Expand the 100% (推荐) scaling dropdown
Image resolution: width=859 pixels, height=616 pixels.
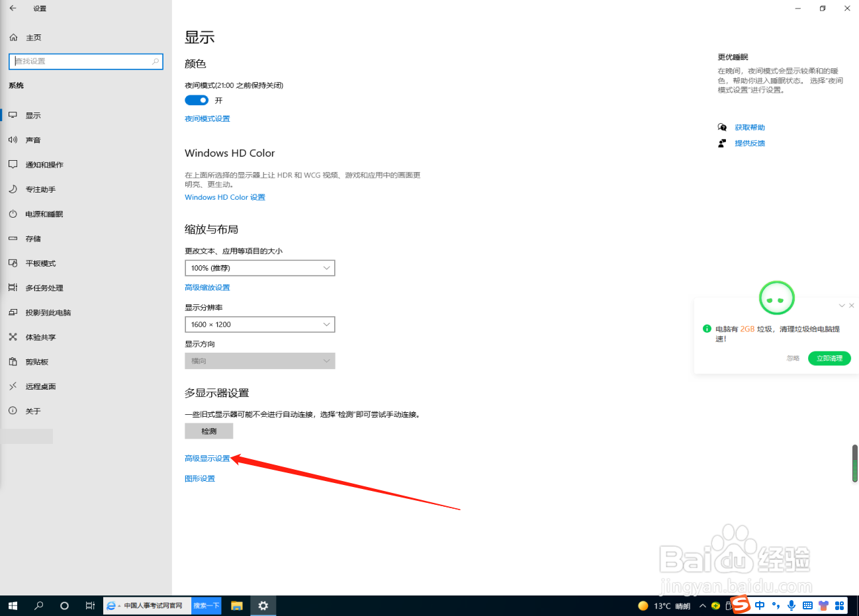[260, 268]
